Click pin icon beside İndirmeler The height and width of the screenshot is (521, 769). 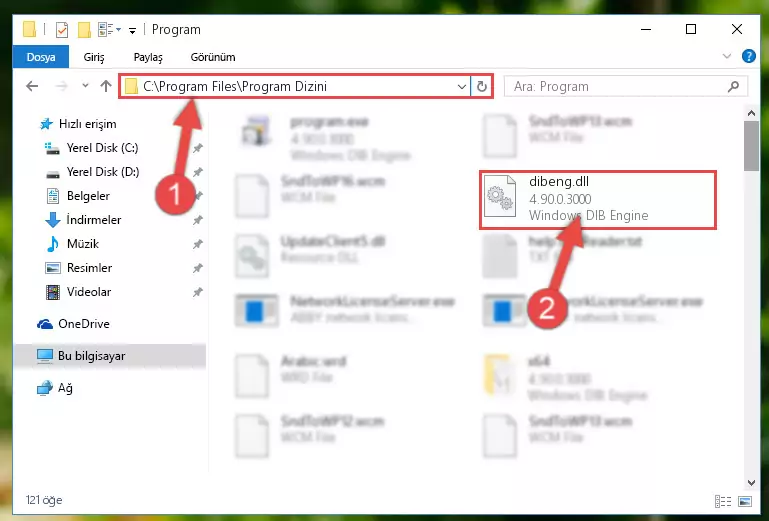[198, 220]
